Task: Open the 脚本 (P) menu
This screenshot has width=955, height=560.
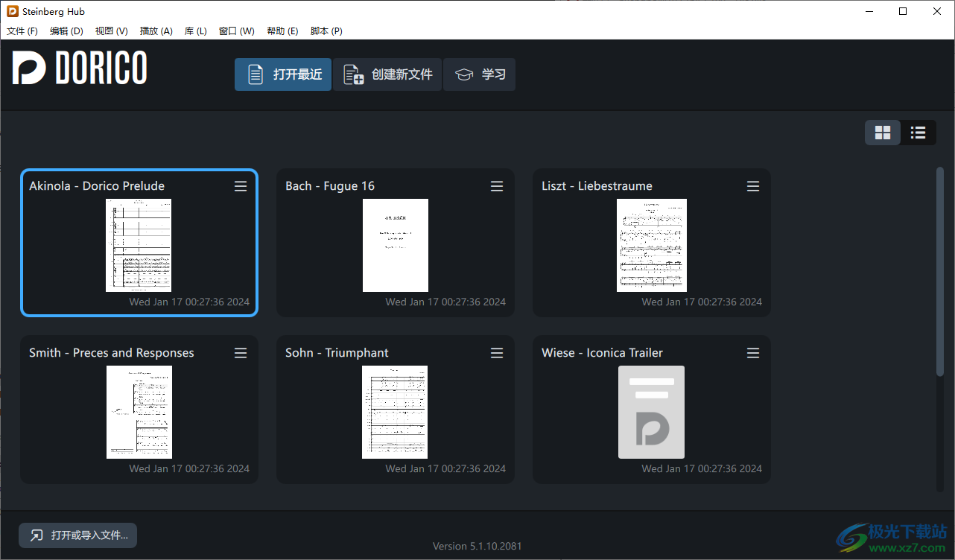Action: (x=326, y=31)
